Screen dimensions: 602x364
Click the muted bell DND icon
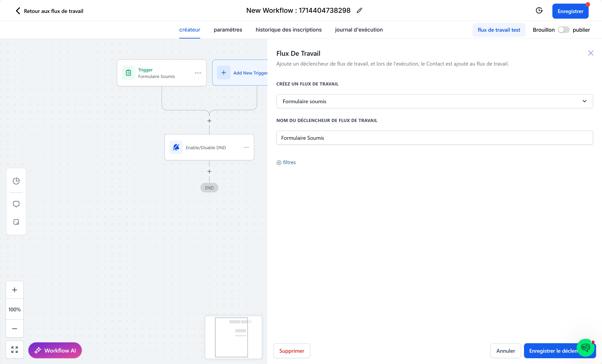point(176,147)
